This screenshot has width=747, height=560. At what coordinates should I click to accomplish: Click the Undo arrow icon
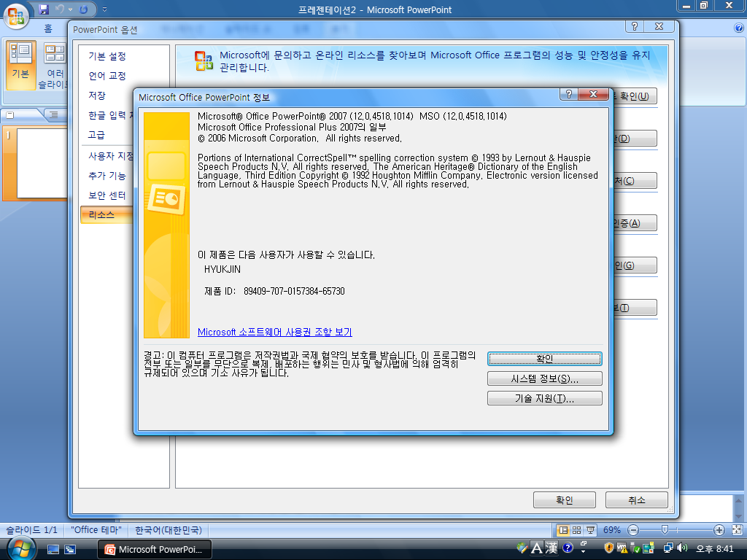pos(60,9)
